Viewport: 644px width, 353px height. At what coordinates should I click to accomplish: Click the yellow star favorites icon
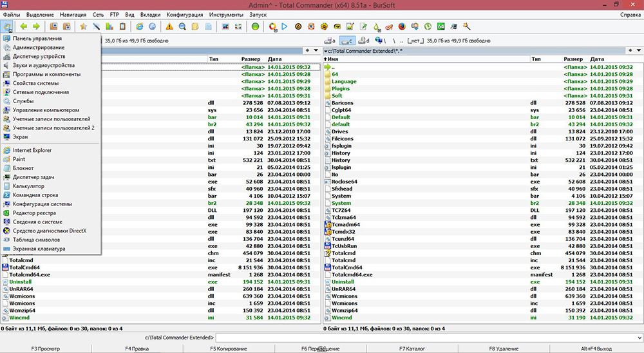pos(83,26)
